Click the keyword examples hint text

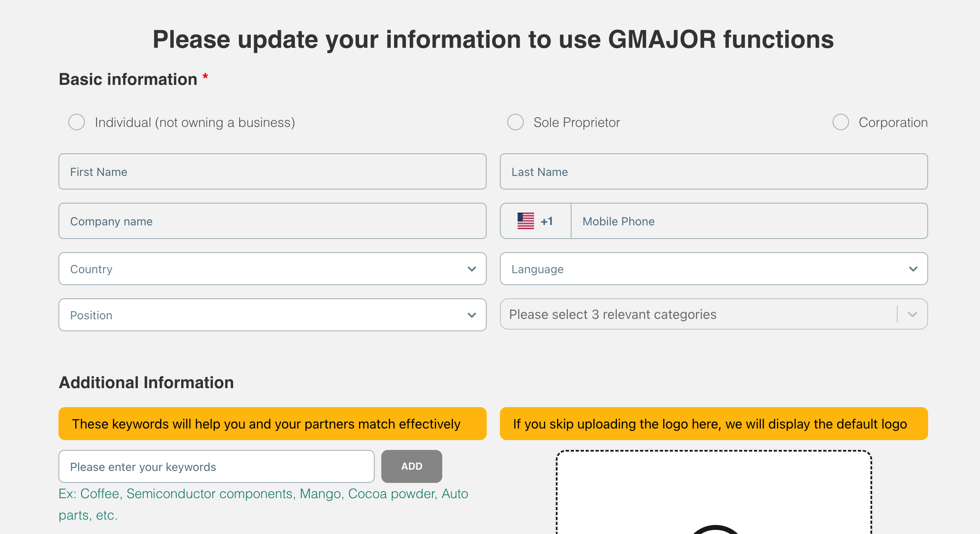tap(264, 504)
